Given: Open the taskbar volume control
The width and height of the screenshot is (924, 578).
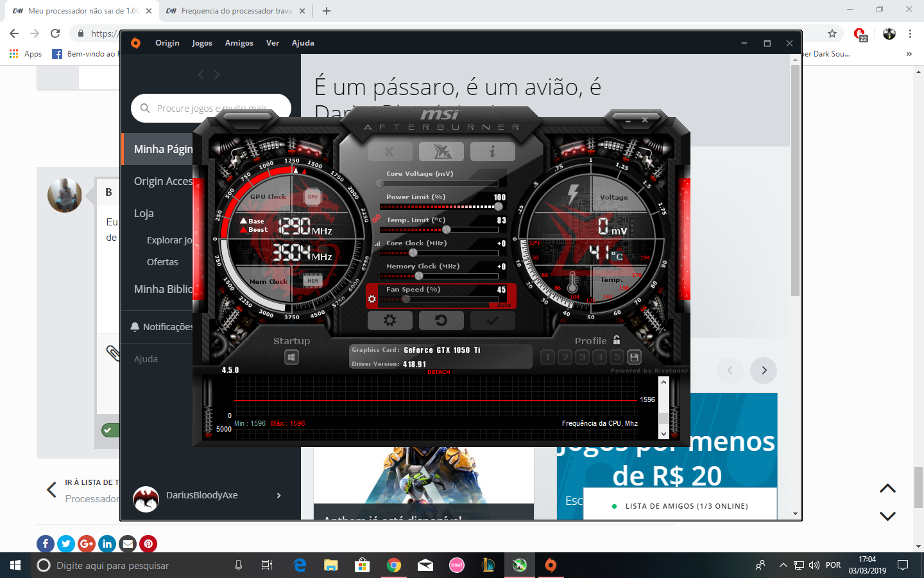Looking at the screenshot, I should tap(814, 565).
